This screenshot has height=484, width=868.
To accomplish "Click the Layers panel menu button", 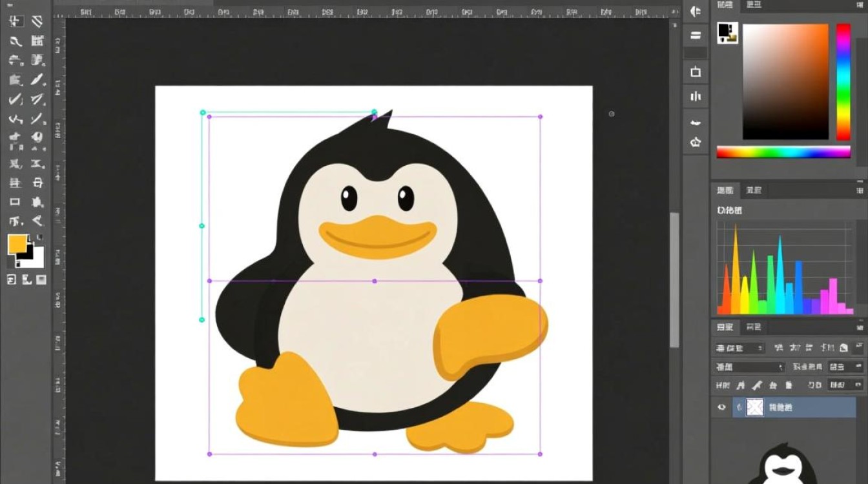I will tap(859, 327).
